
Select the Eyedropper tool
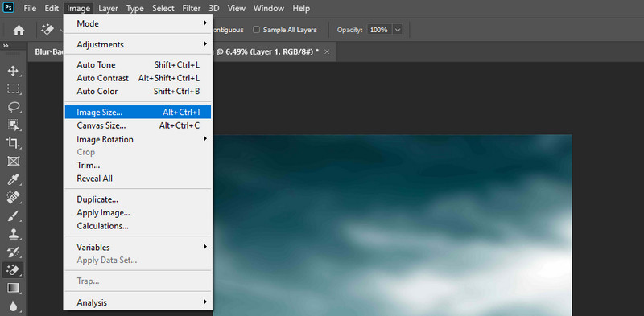click(14, 179)
